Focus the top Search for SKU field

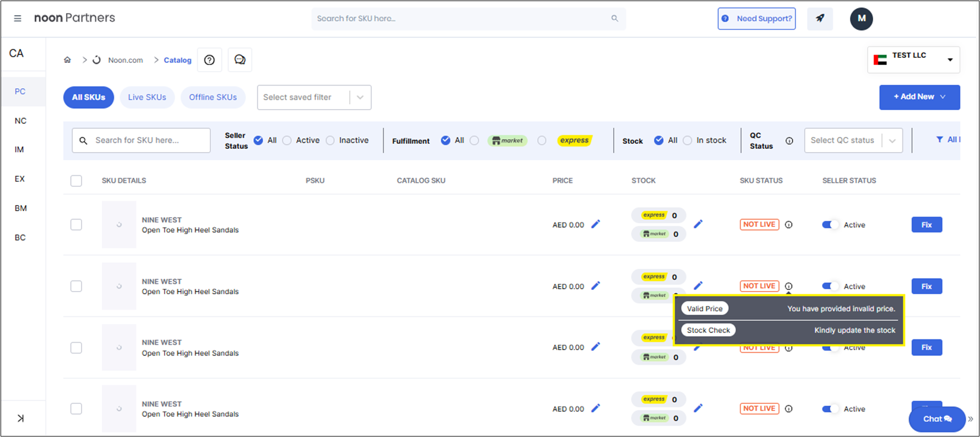click(x=469, y=18)
